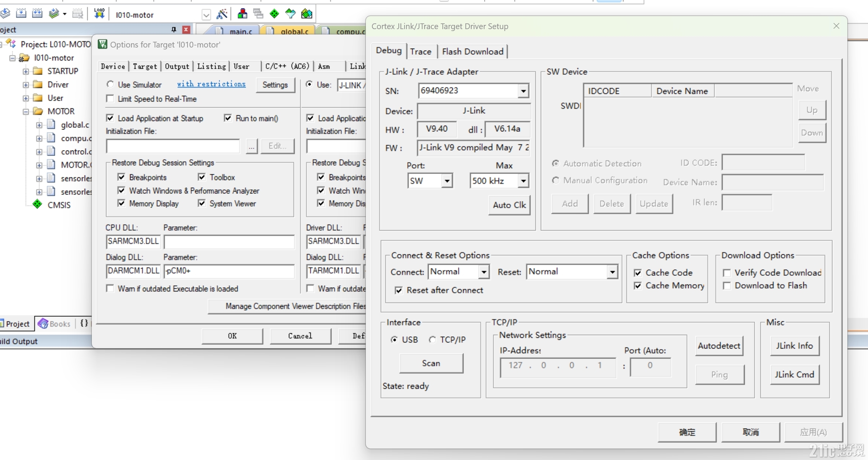Click the Translate file toolbar icon
The image size is (868, 460).
click(x=5, y=14)
